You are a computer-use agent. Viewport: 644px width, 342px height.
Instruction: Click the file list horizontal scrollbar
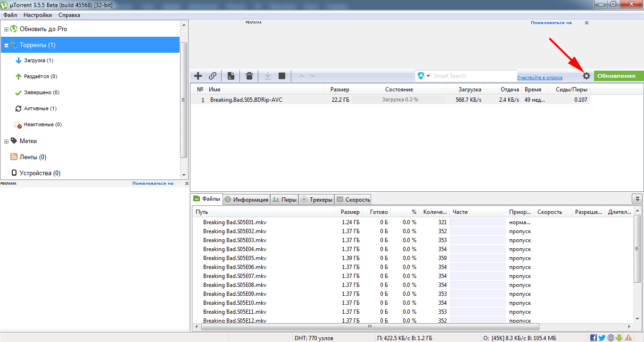point(370,326)
